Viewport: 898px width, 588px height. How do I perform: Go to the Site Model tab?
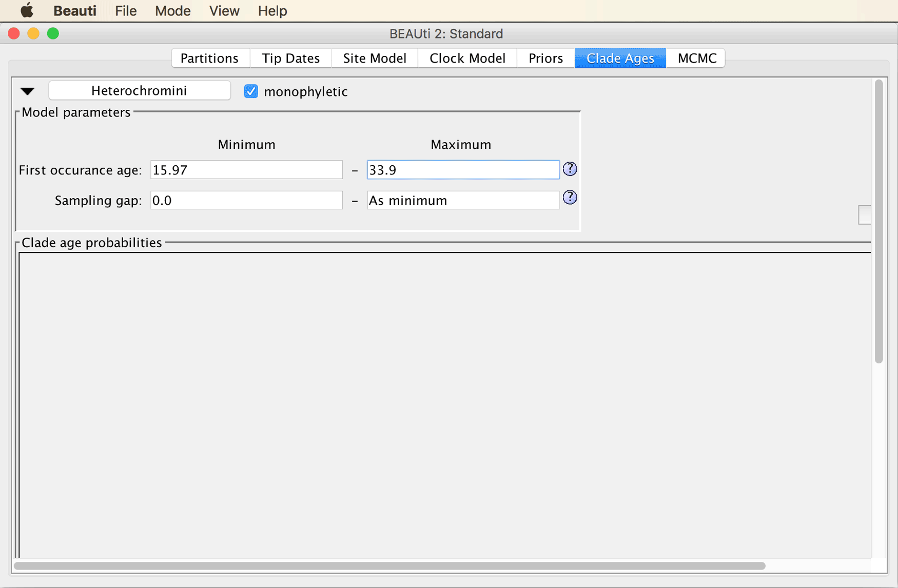[375, 58]
